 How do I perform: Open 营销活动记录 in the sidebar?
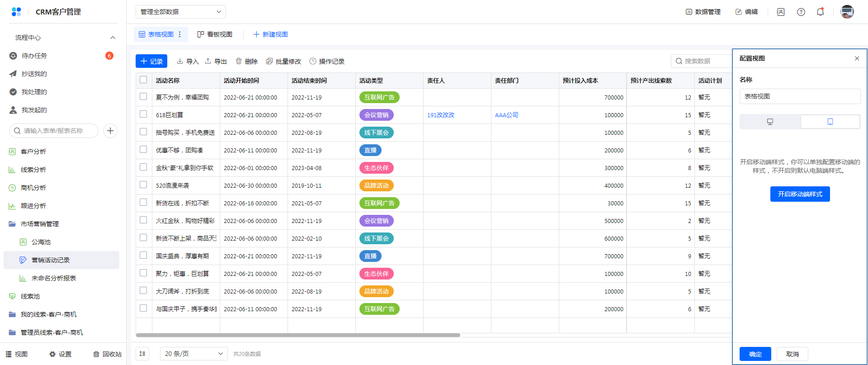(51, 260)
